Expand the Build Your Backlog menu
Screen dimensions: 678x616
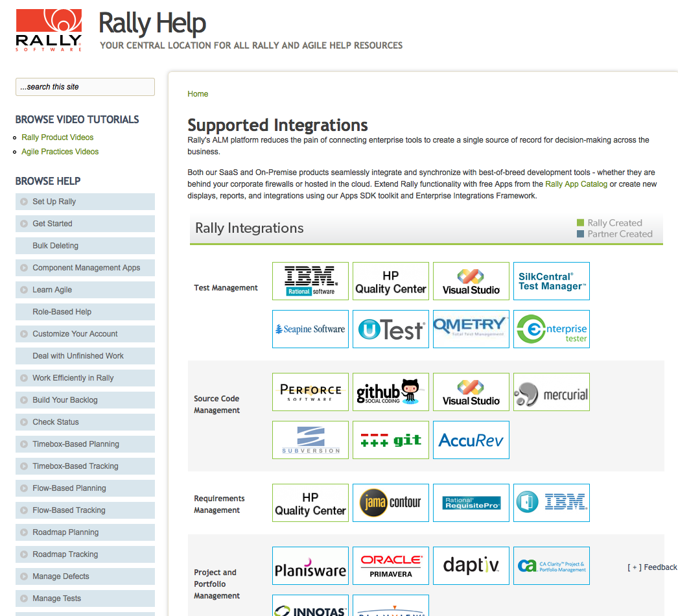coord(25,400)
